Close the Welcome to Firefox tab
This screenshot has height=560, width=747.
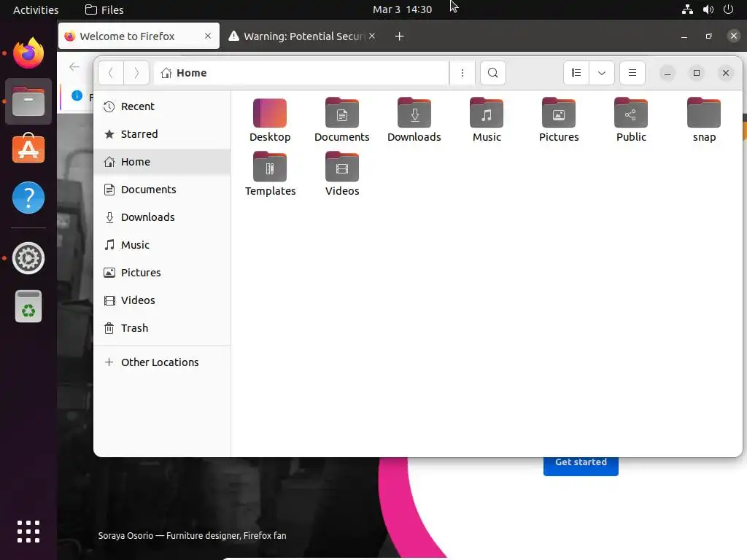(208, 36)
